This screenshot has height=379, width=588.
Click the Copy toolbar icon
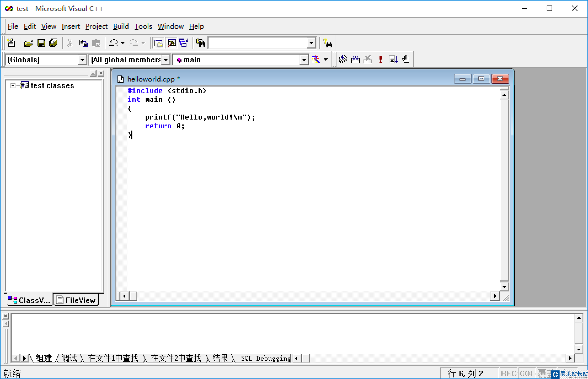pyautogui.click(x=83, y=43)
